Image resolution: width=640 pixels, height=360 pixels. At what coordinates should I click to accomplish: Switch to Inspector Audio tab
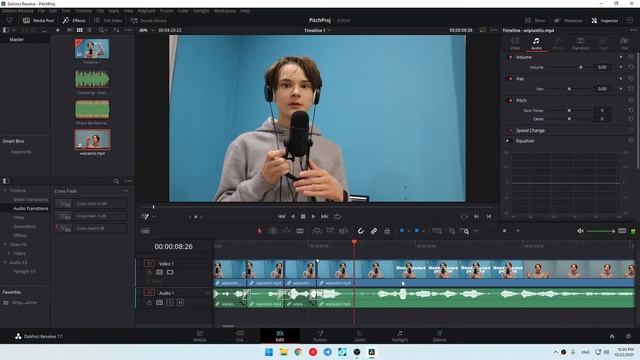point(536,43)
